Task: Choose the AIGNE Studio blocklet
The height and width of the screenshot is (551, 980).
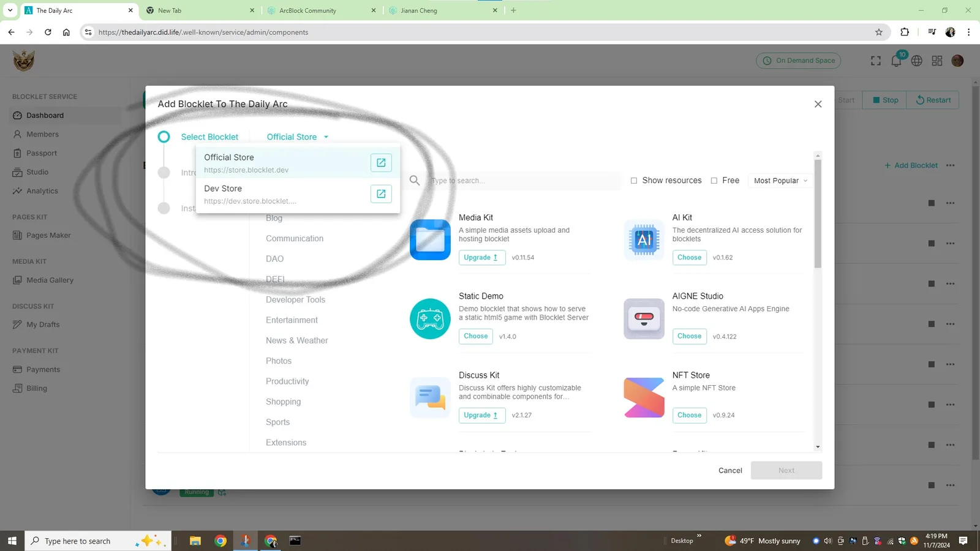Action: point(689,336)
